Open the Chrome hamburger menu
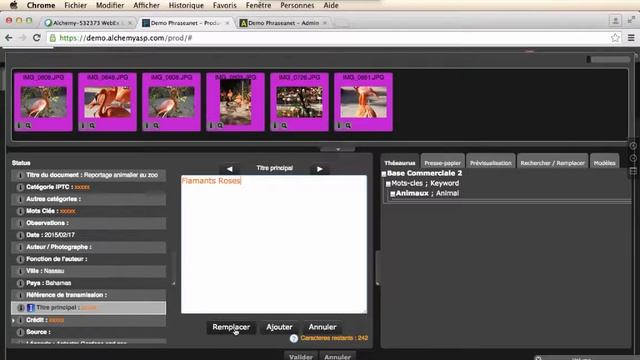This screenshot has width=640, height=360. (x=631, y=38)
